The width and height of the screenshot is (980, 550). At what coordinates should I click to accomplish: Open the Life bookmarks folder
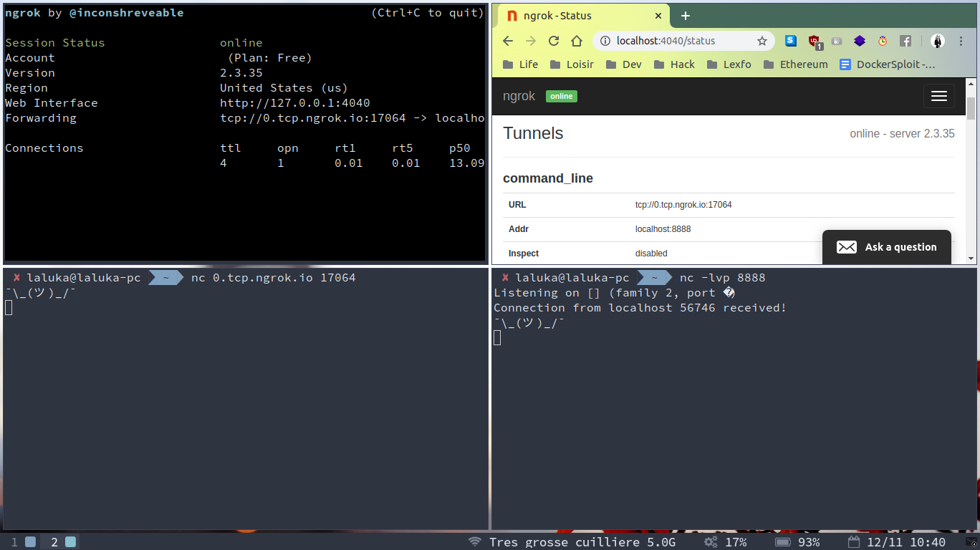[521, 64]
